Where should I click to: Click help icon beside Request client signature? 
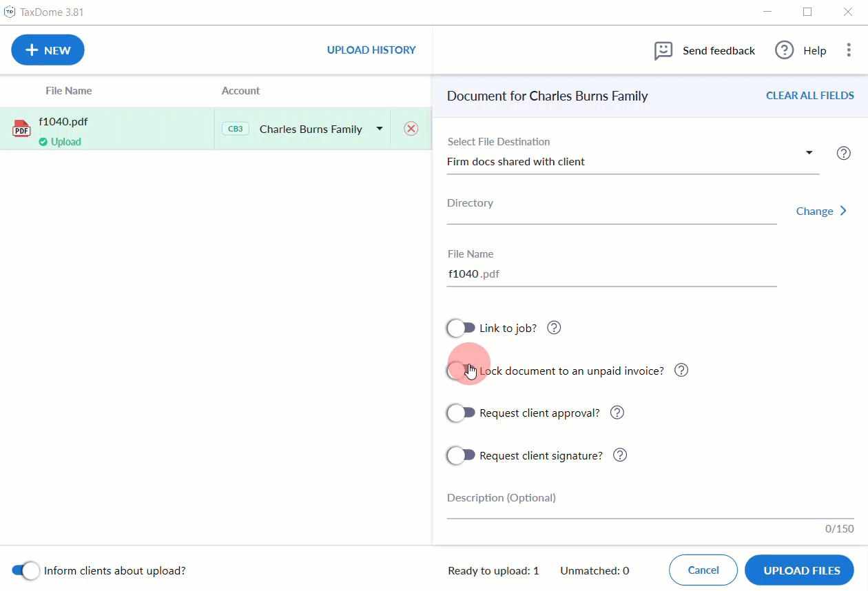620,455
